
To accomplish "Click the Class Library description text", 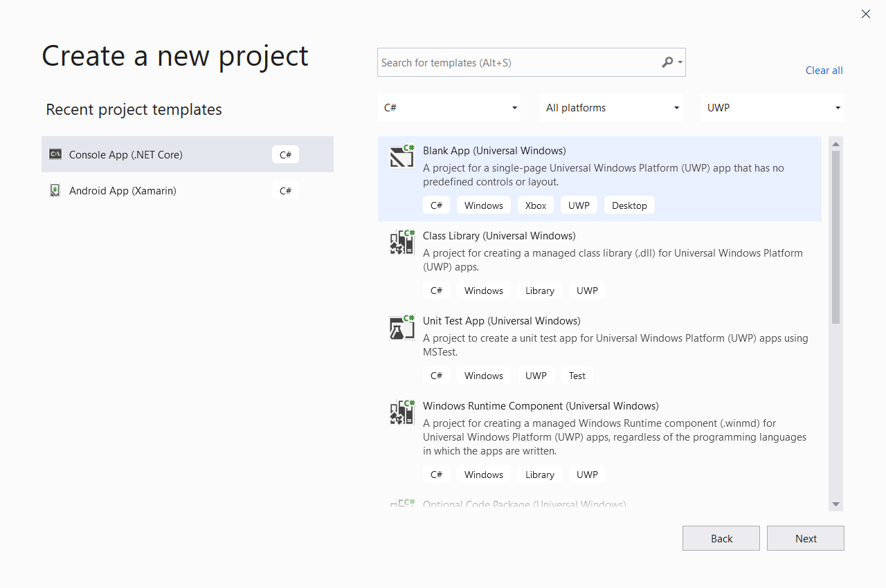I will [613, 260].
